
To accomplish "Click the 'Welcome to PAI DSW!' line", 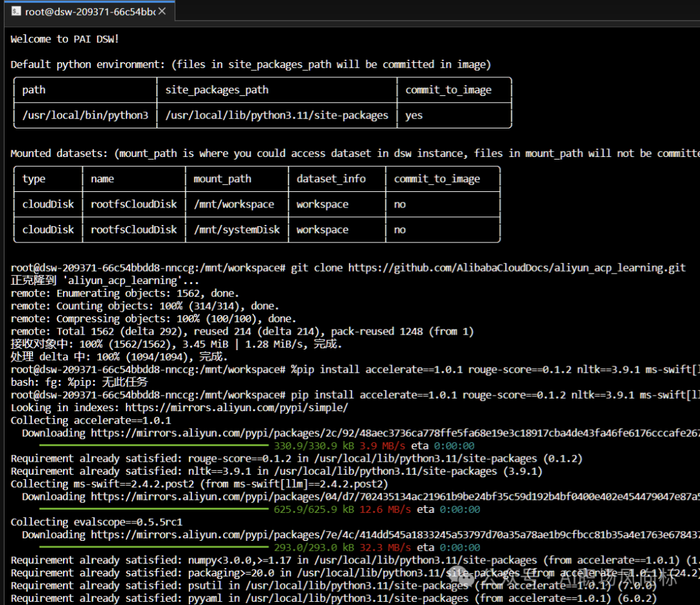I will coord(64,39).
